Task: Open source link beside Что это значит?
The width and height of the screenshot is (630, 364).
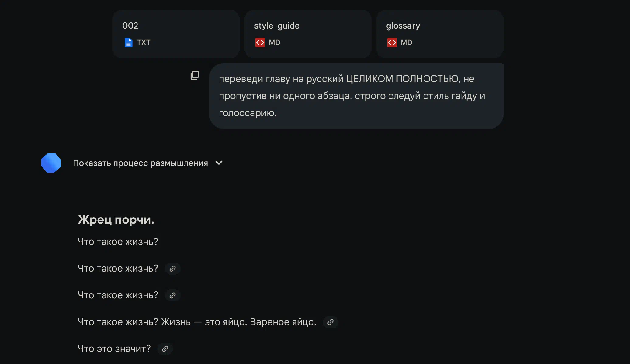Action: click(165, 349)
